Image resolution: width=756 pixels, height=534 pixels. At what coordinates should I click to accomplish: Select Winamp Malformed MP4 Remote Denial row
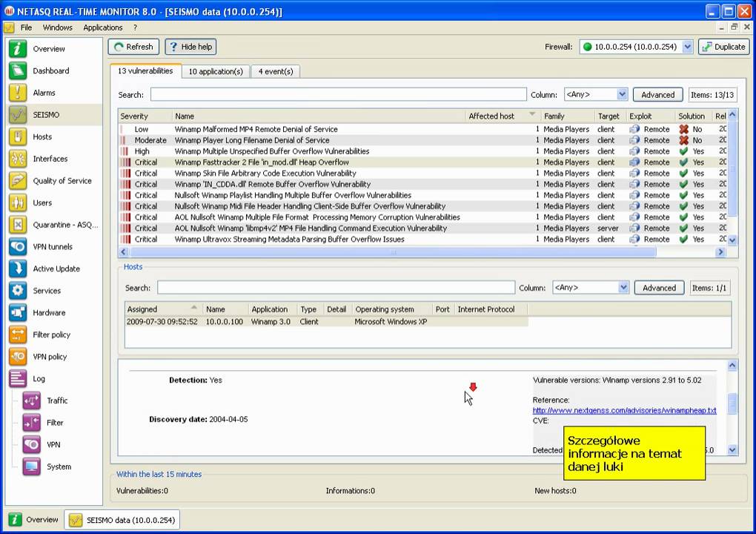click(422, 129)
